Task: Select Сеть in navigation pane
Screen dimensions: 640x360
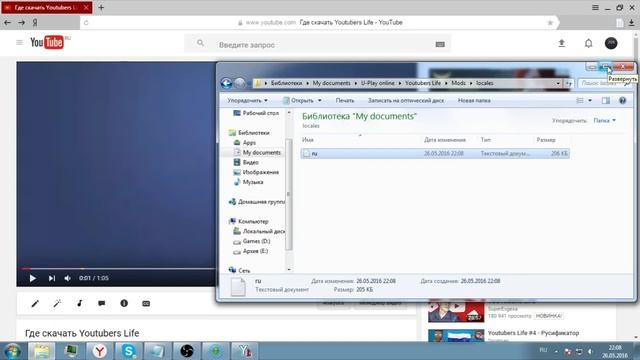Action: coord(240,270)
